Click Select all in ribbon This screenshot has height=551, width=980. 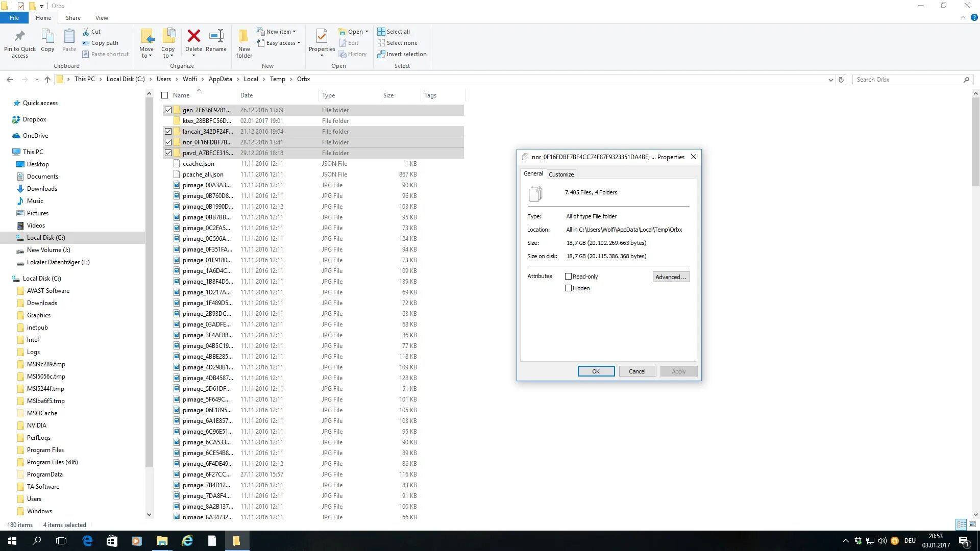[x=394, y=32]
